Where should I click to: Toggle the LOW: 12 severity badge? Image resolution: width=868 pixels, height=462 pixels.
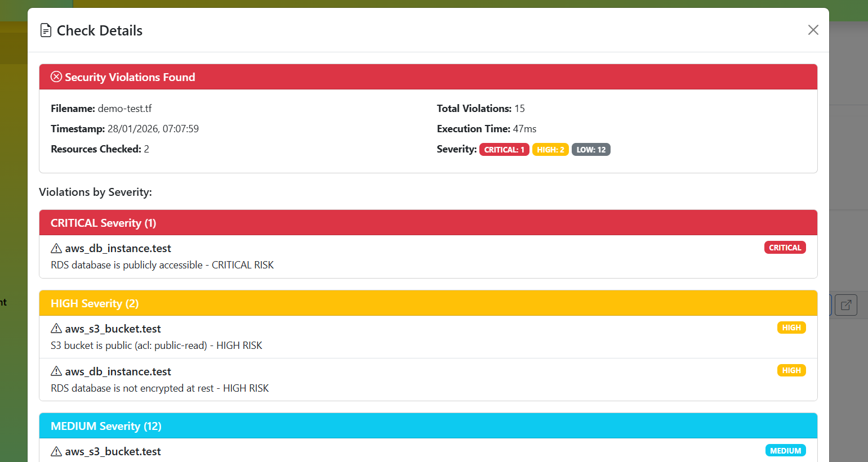click(x=591, y=149)
